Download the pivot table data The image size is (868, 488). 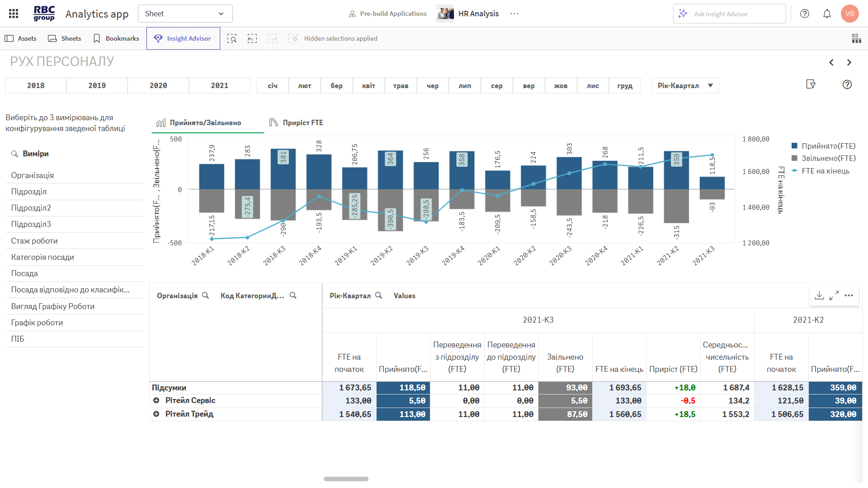pyautogui.click(x=819, y=295)
